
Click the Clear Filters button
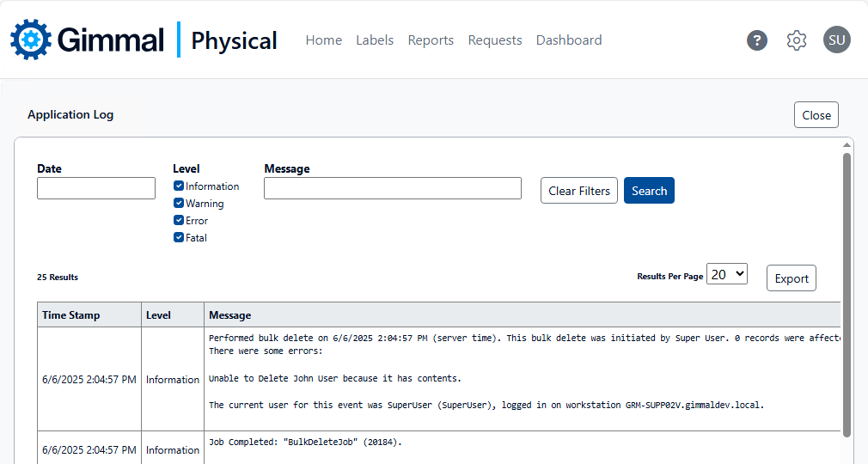click(579, 191)
